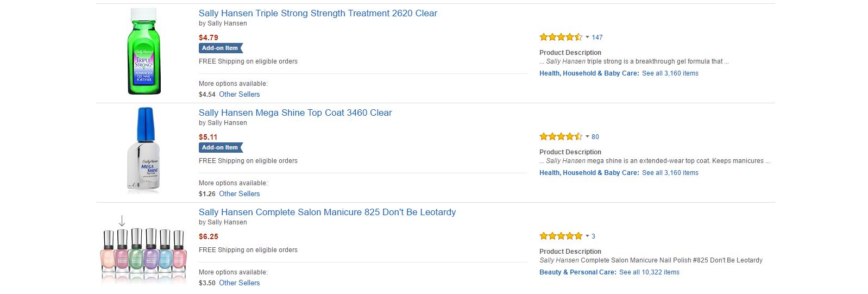Click star rating for Mega Shine Top Coat
This screenshot has height=294, width=868.
click(x=561, y=137)
